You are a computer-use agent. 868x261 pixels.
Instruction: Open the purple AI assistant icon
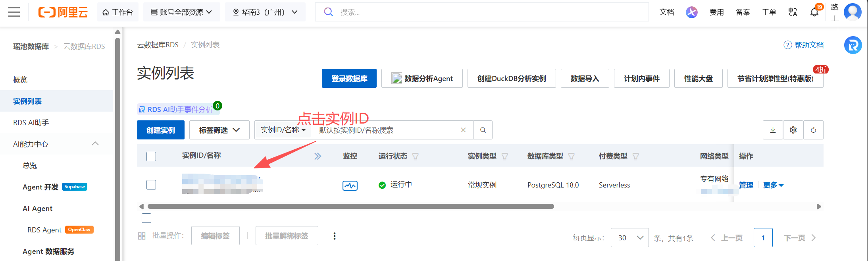pos(692,12)
